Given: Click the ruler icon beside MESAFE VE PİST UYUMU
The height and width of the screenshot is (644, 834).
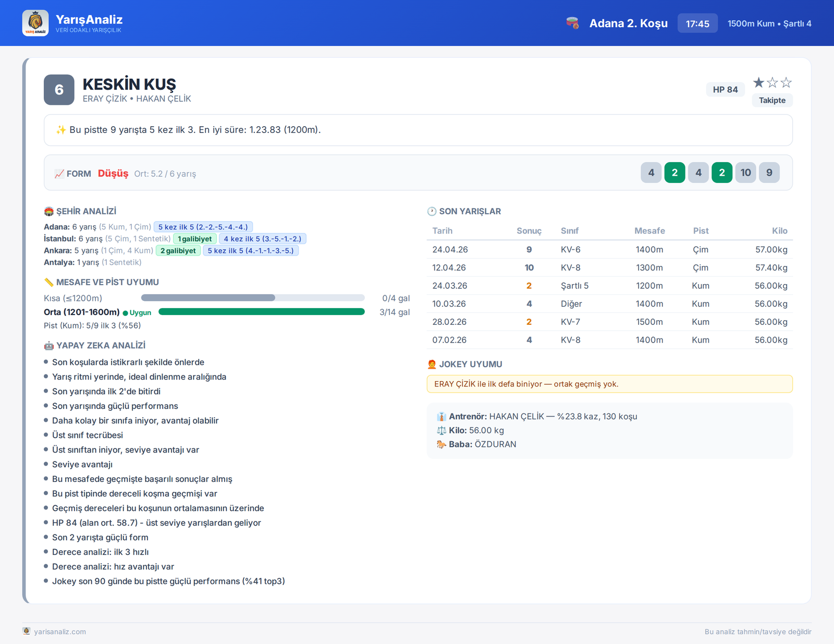Looking at the screenshot, I should pos(49,282).
